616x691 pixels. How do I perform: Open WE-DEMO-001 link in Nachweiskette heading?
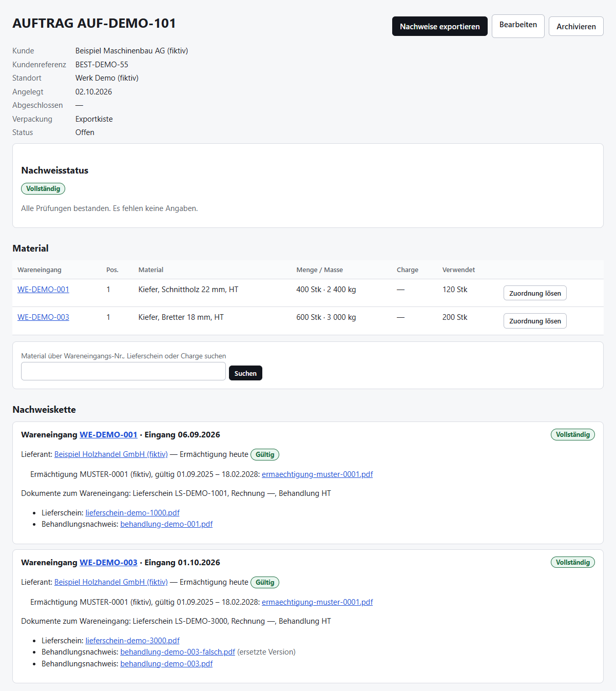pos(108,435)
